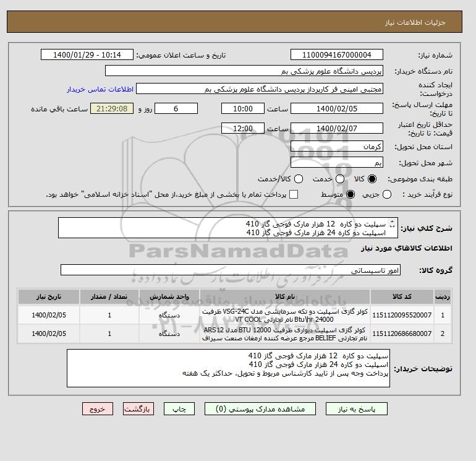Click the quantity cell in row 2

(x=109, y=334)
